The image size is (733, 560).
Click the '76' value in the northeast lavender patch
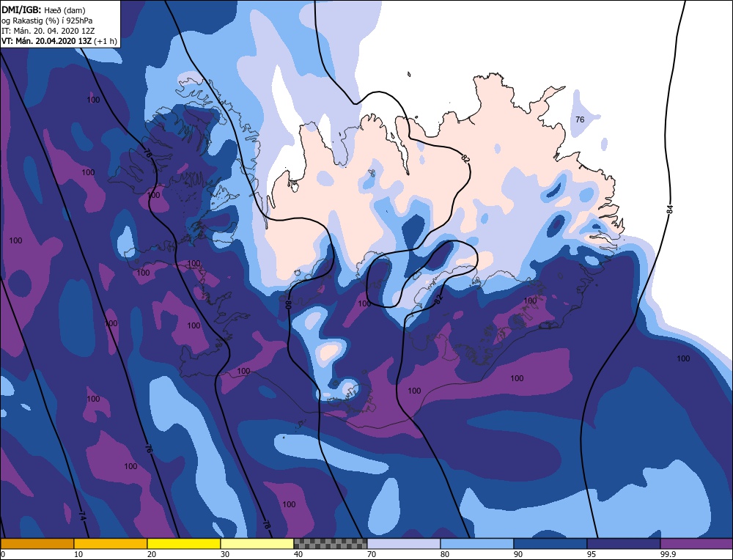(x=580, y=119)
